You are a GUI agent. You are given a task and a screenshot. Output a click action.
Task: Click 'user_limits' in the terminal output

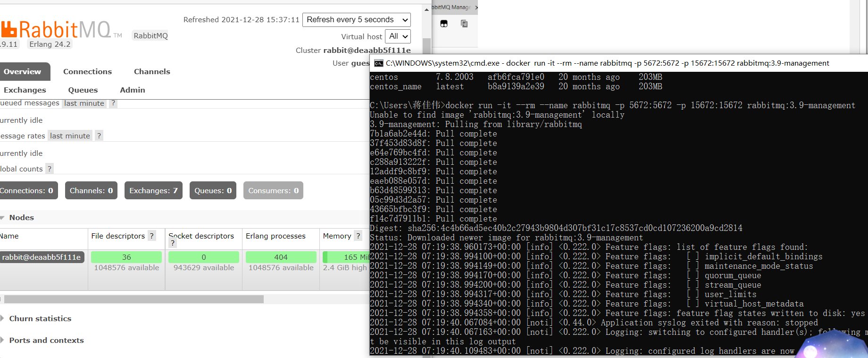(731, 294)
